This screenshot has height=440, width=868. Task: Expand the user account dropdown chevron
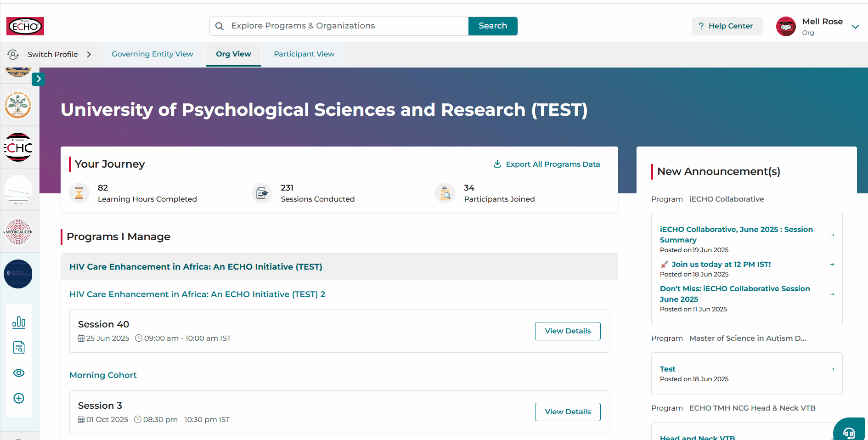coord(855,27)
